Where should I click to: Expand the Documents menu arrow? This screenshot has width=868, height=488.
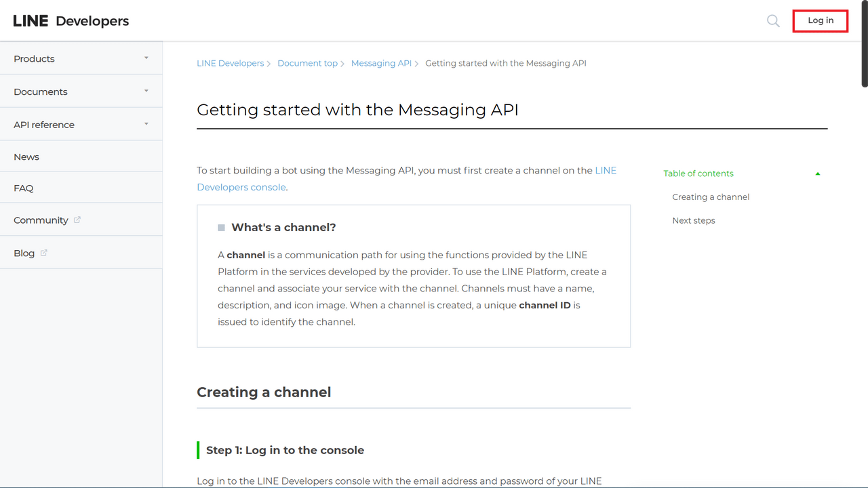(146, 91)
